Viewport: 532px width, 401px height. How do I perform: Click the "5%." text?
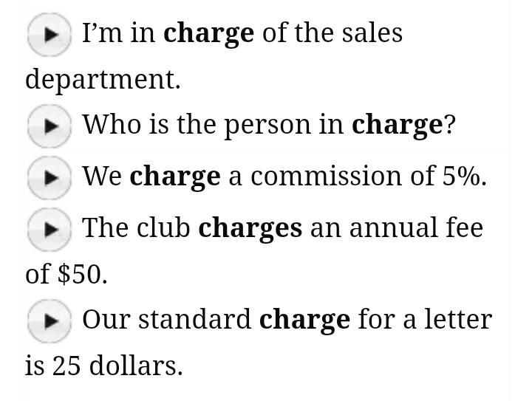(x=464, y=177)
